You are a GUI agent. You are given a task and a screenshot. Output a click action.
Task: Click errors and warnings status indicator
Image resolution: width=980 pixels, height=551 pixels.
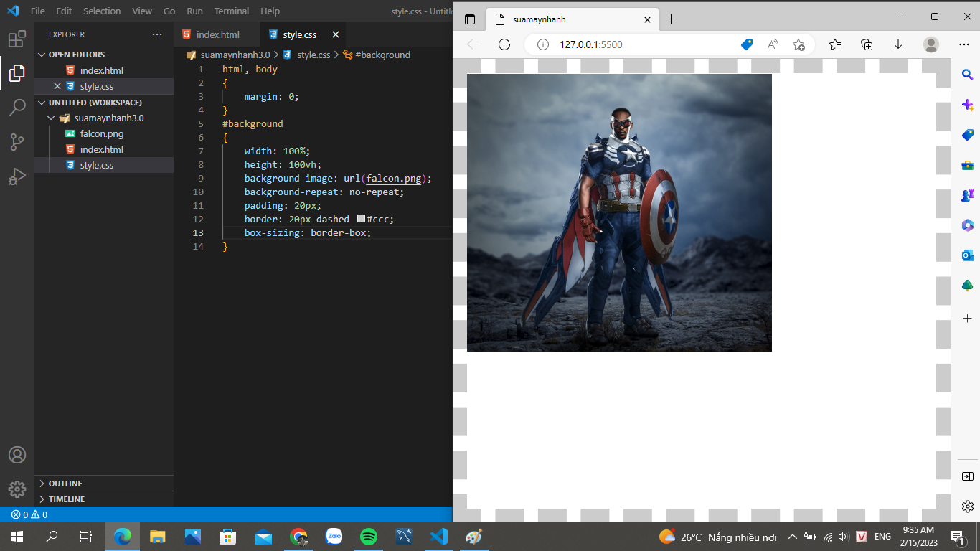[x=29, y=514]
